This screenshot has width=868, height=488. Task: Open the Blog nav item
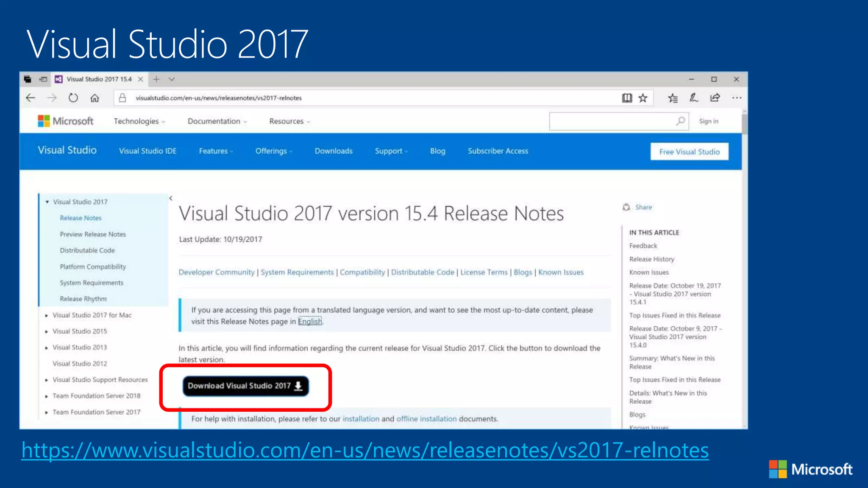point(437,151)
